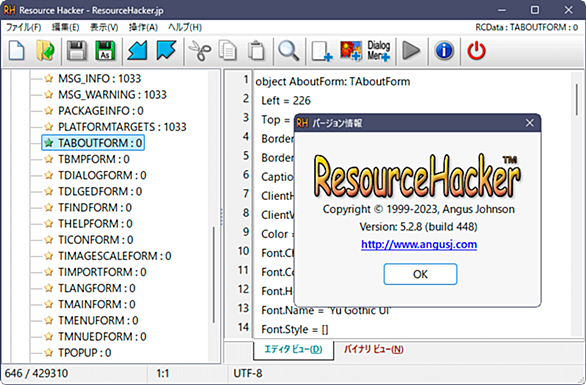Select TIMAGESCALEFORM : 0 item

[115, 256]
